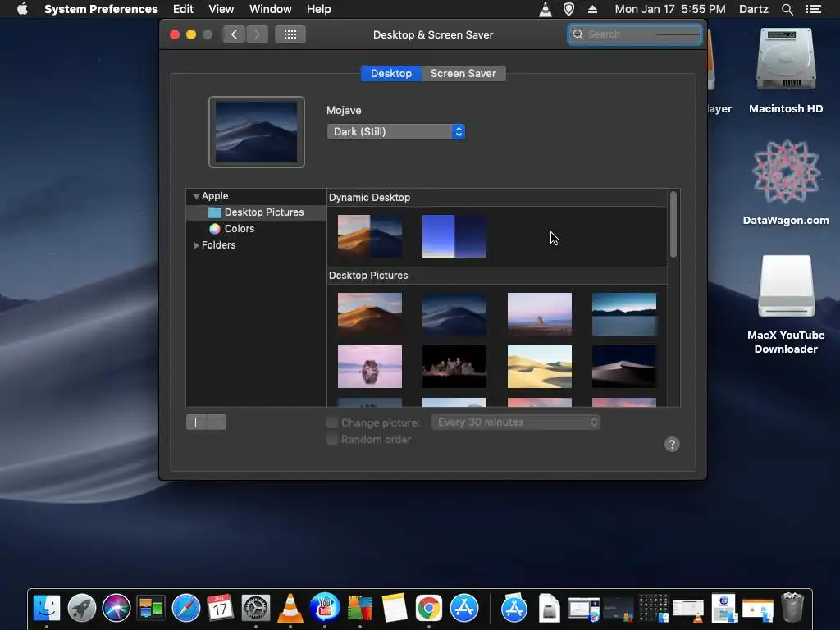Show all preferences grid button
Screen dimensions: 840x630
290,34
